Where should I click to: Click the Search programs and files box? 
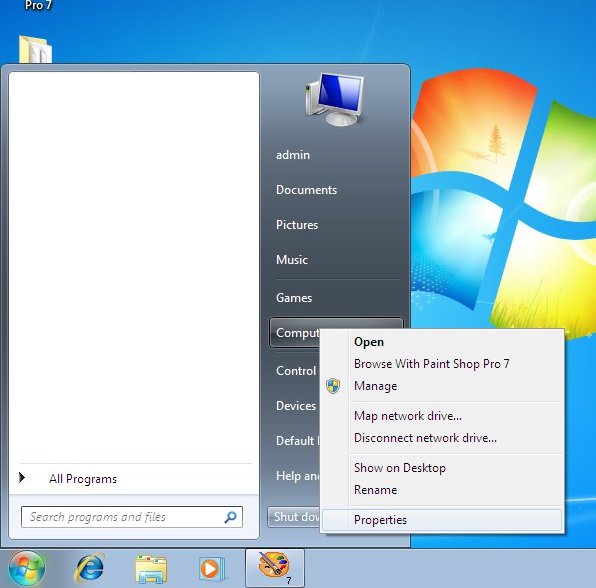[x=132, y=517]
